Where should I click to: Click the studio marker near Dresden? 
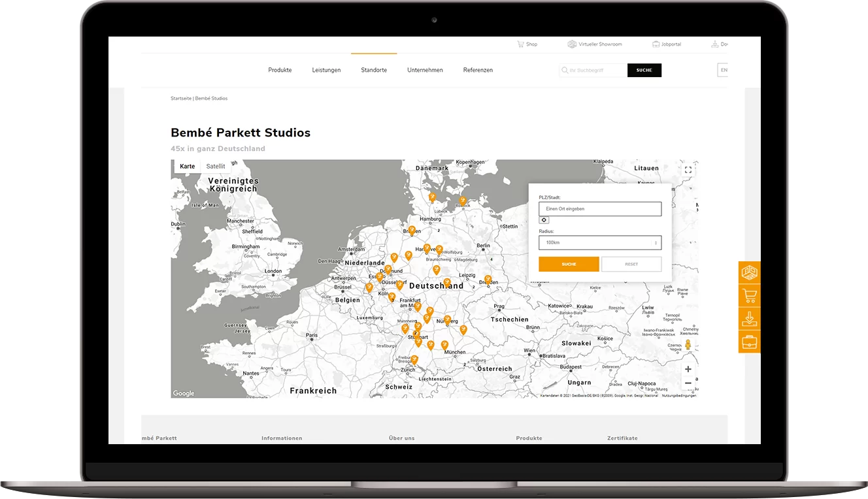[488, 280]
